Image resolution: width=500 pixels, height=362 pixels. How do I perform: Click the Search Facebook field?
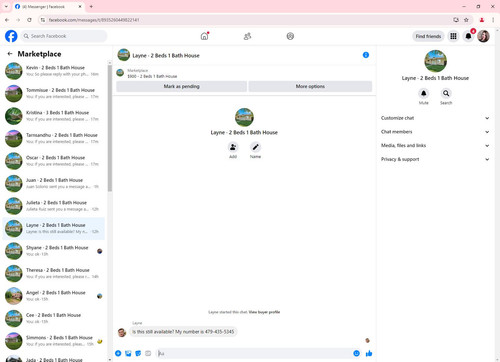click(64, 36)
